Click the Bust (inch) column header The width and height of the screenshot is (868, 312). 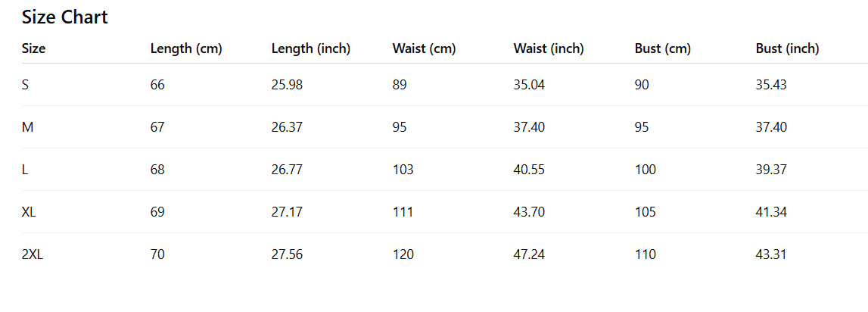click(787, 48)
